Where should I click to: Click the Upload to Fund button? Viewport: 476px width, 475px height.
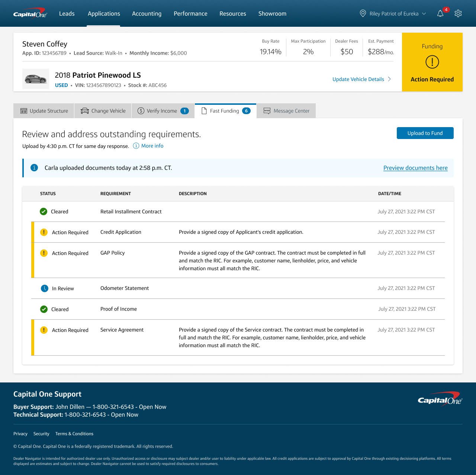pos(425,133)
